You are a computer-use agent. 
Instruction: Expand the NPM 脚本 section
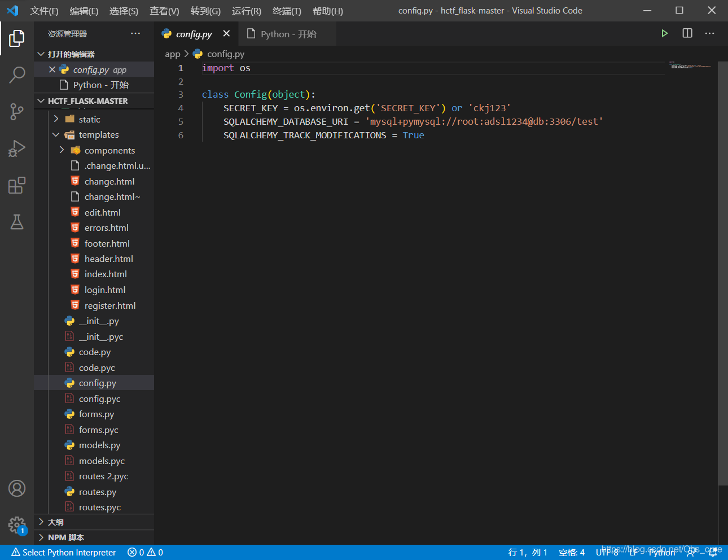[x=65, y=537]
